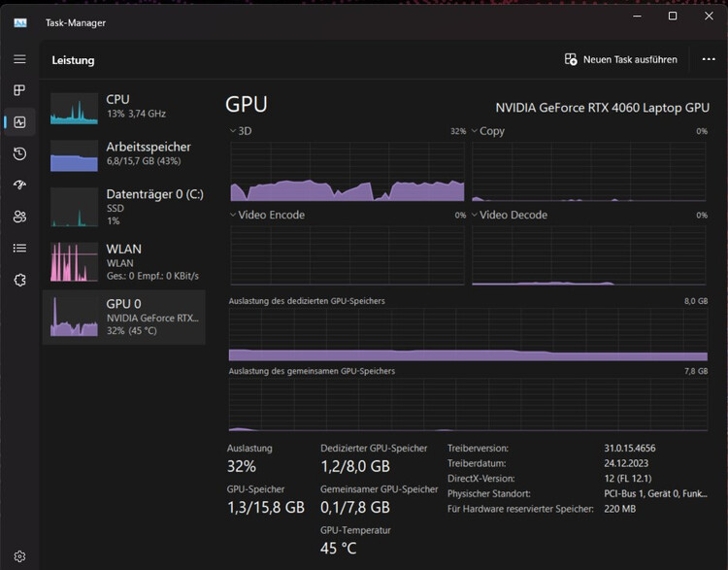The image size is (728, 570).
Task: Click the CPU usage mini graph
Action: pos(75,109)
